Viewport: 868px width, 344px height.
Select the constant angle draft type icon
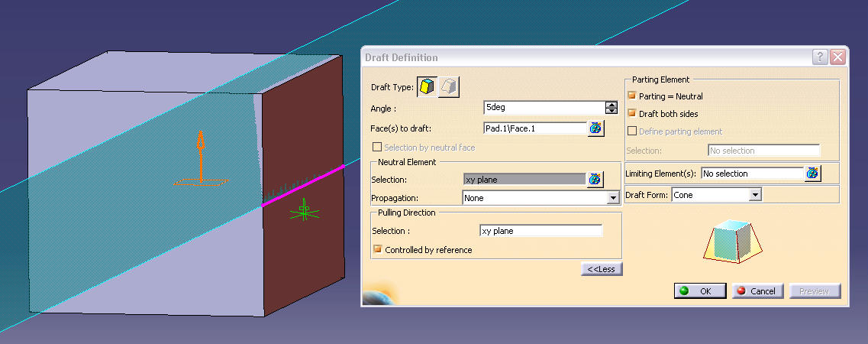428,87
